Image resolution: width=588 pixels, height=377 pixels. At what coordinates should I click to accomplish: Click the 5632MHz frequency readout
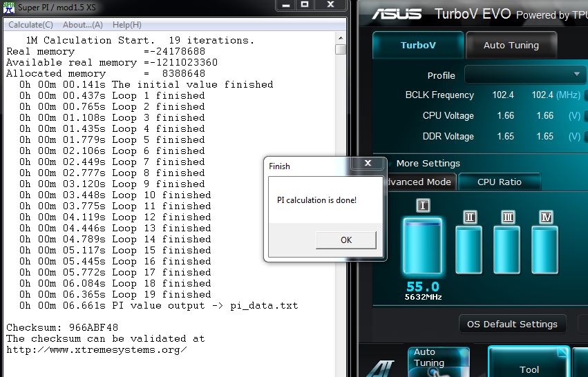(423, 297)
